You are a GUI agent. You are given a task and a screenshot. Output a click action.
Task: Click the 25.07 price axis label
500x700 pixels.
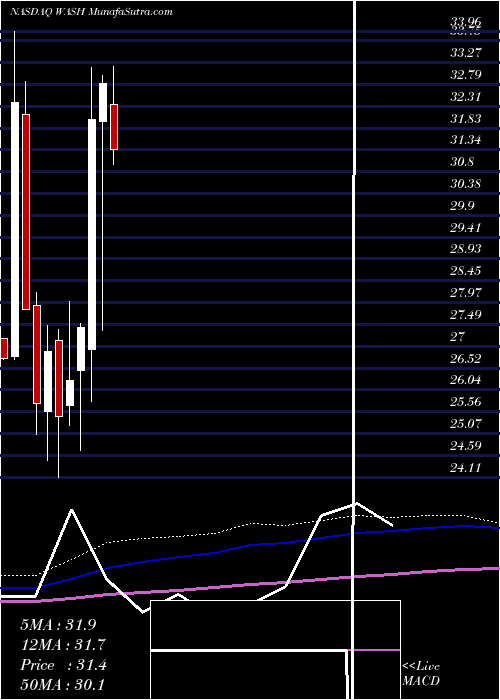tap(466, 424)
